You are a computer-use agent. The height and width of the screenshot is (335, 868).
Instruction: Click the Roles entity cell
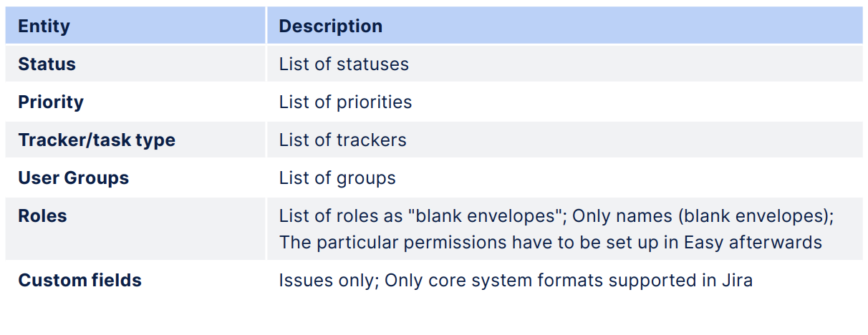[x=42, y=216]
